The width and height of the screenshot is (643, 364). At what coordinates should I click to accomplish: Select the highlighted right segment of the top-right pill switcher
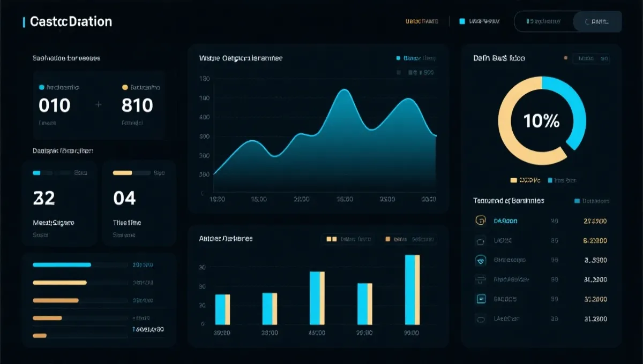(x=597, y=22)
